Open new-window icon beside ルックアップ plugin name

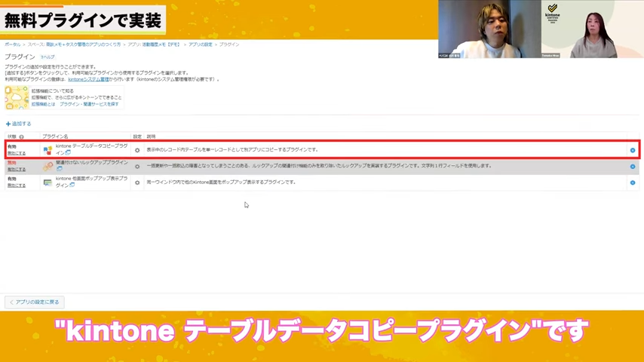coord(60,168)
